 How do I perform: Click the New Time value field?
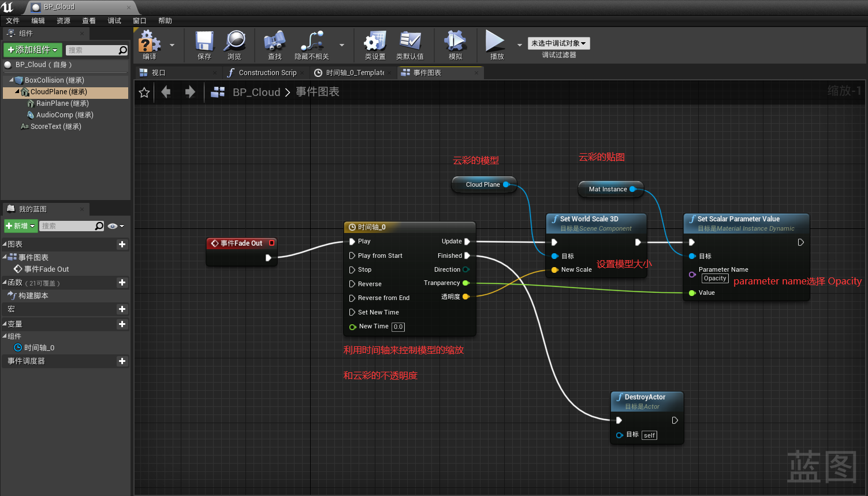[398, 327]
